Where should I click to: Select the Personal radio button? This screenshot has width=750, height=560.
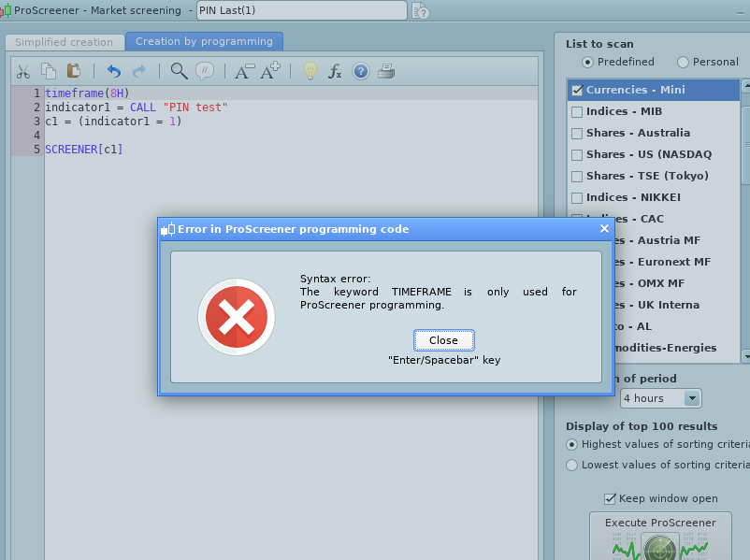pyautogui.click(x=683, y=62)
